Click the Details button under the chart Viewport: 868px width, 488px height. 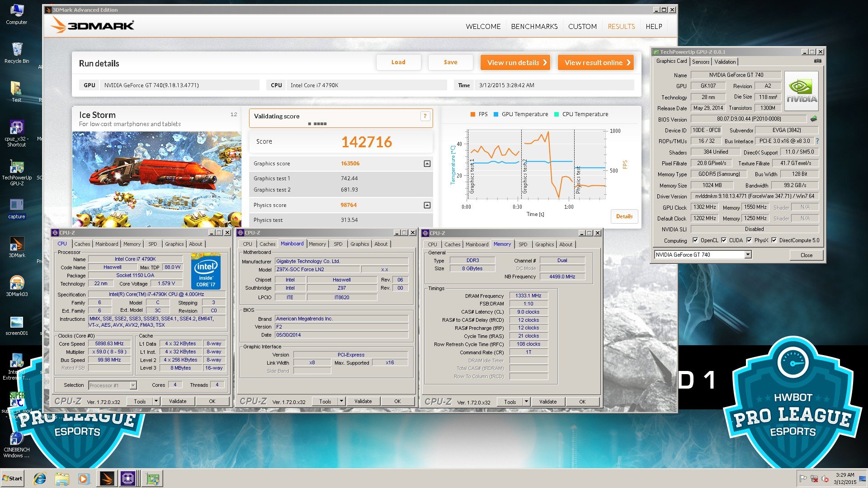pos(624,216)
